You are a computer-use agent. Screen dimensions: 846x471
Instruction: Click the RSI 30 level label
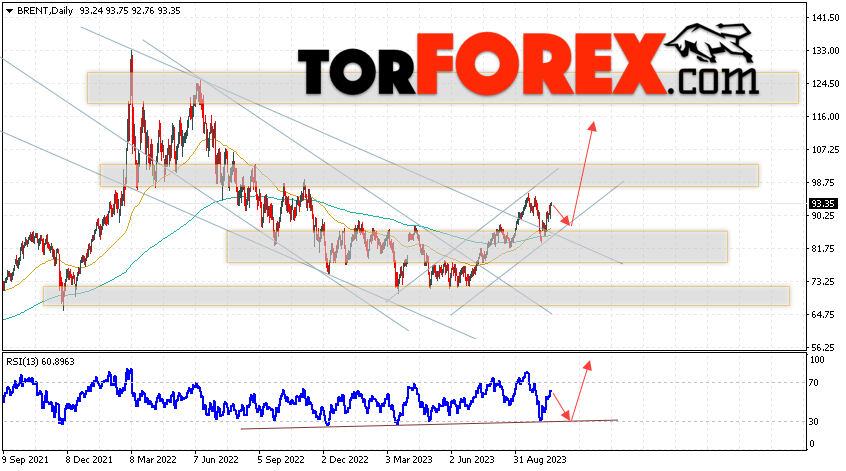click(x=814, y=421)
